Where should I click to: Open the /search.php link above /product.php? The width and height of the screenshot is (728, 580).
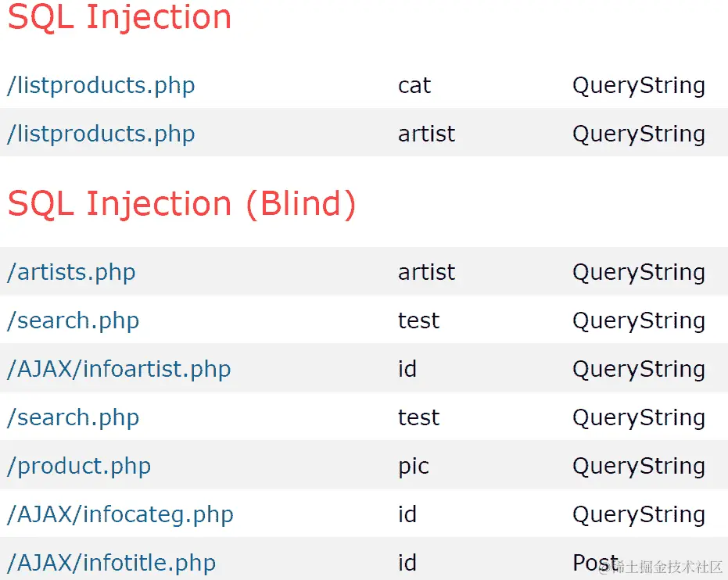pyautogui.click(x=73, y=417)
